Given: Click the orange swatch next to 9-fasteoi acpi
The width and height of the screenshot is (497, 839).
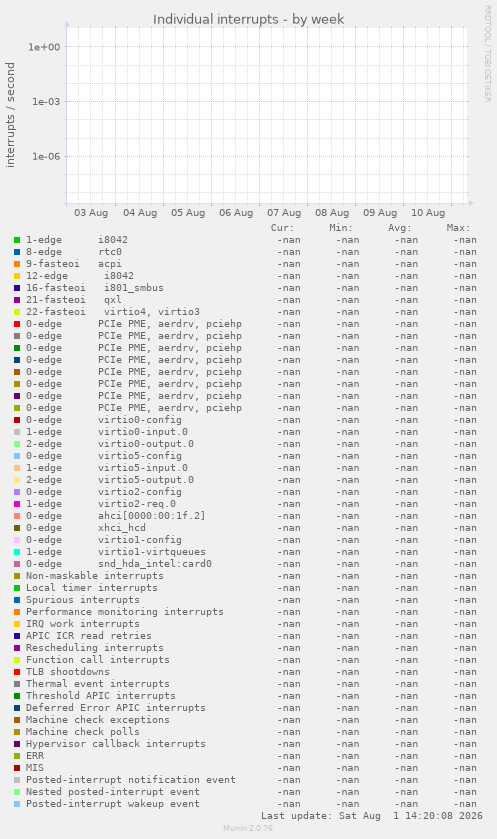Looking at the screenshot, I should [x=17, y=264].
